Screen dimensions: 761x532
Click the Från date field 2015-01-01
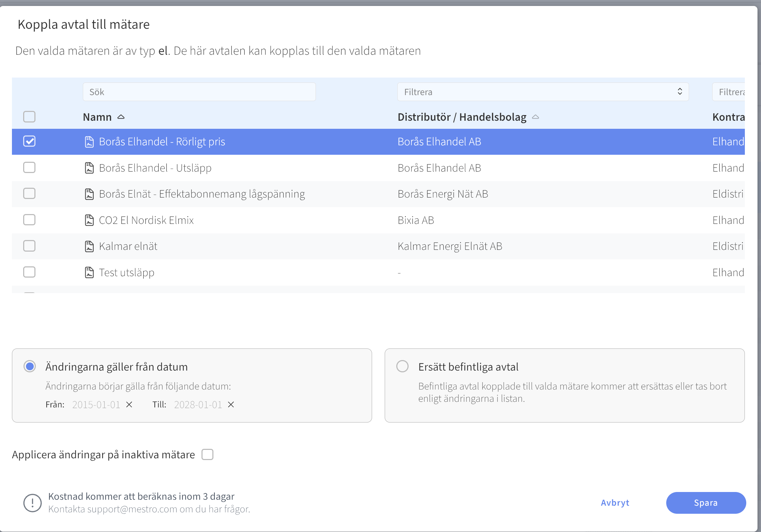96,405
